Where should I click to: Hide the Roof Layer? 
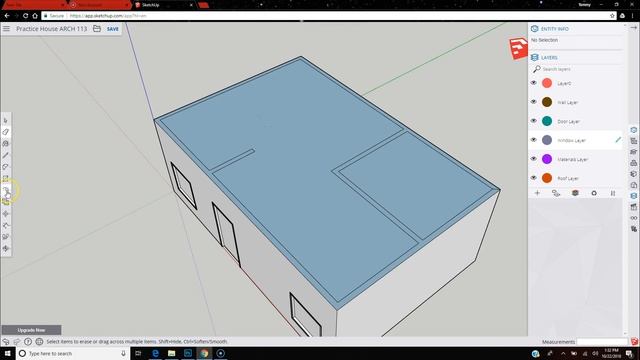pos(533,178)
